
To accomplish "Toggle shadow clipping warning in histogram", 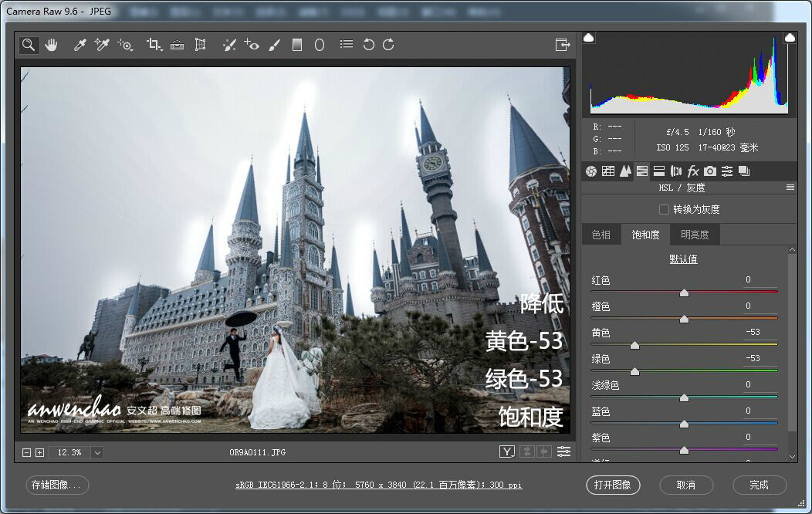I will click(x=589, y=38).
